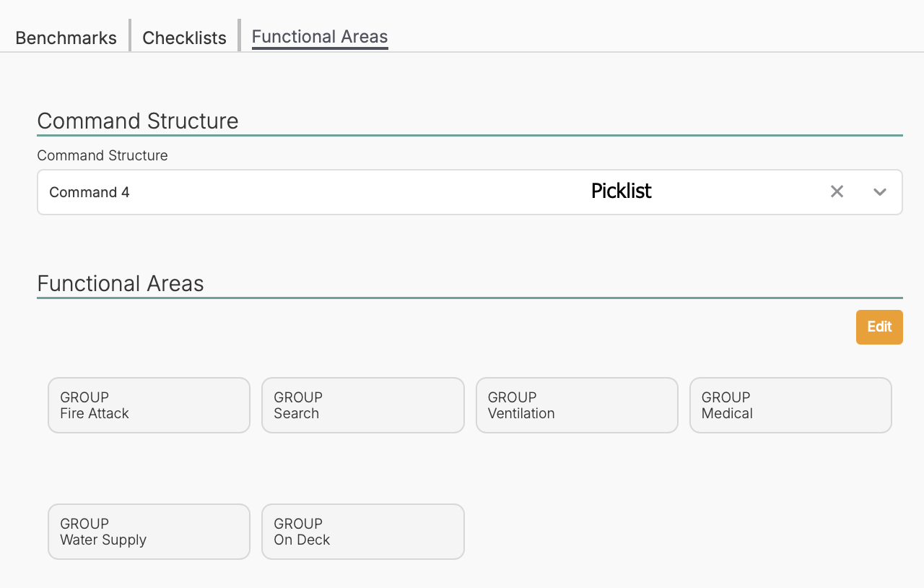Click the On Deck group card
Screen dimensions: 924x588
[x=362, y=532]
